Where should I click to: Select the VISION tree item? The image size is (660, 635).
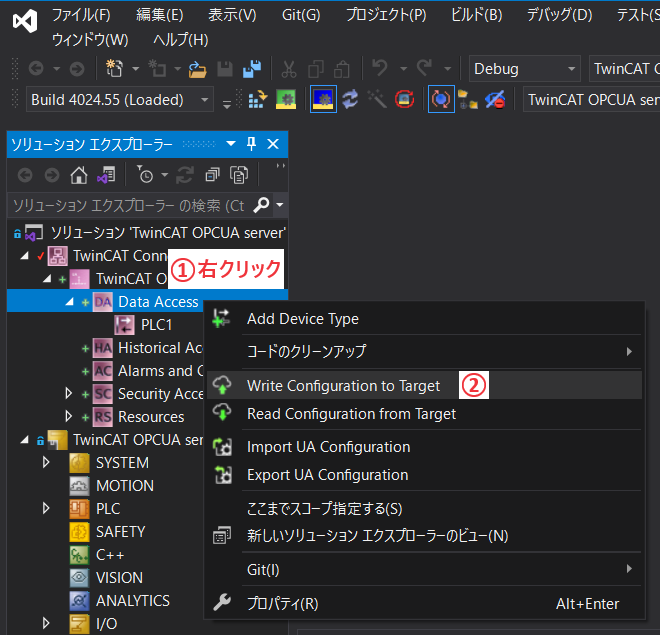pyautogui.click(x=119, y=577)
